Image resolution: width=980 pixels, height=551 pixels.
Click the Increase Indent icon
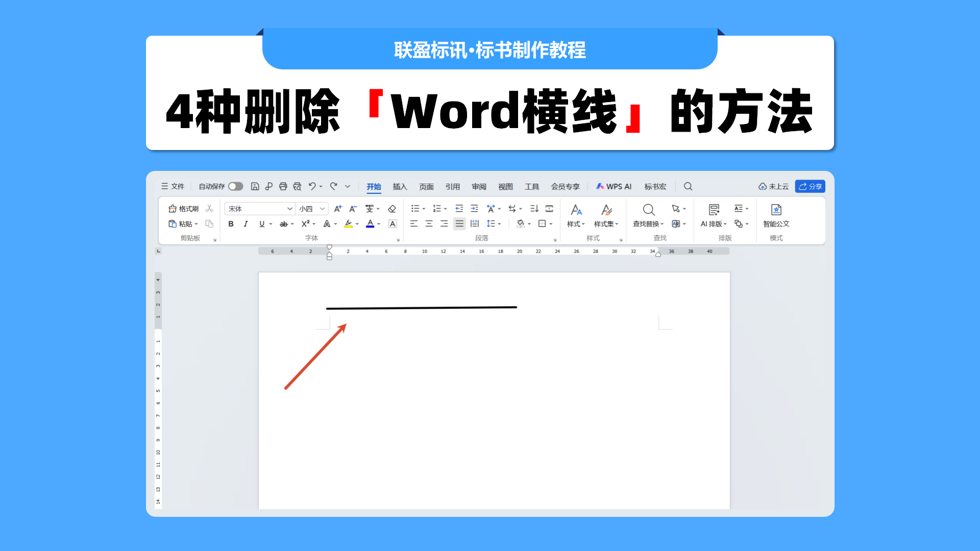point(475,208)
